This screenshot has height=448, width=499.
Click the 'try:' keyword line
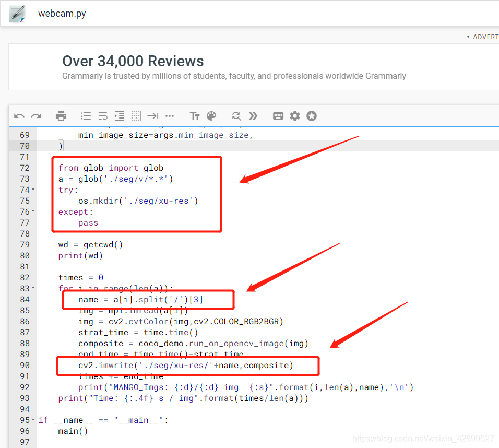pos(68,190)
